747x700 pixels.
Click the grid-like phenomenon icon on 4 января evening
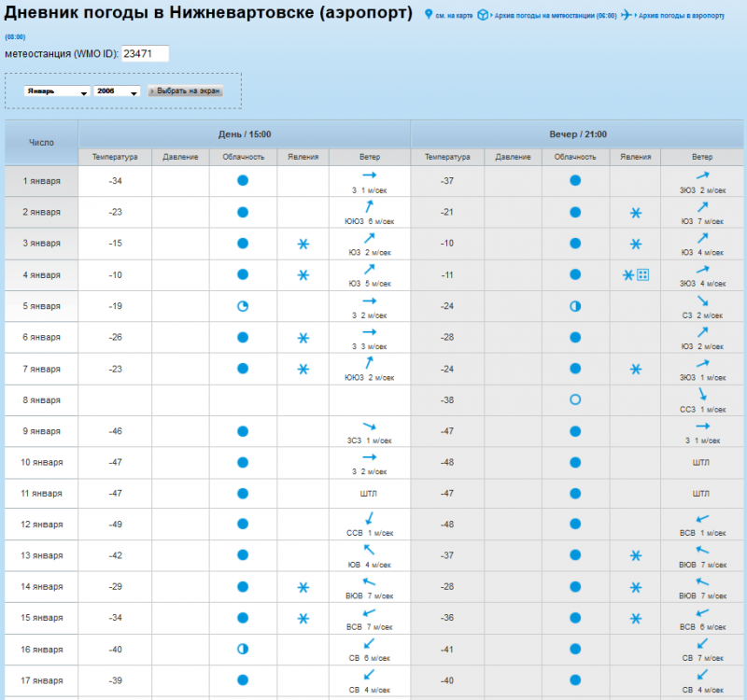[642, 274]
